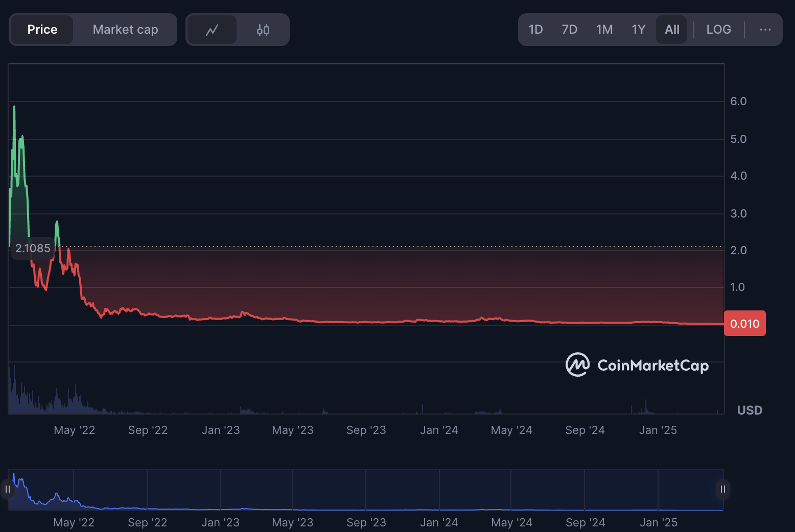The height and width of the screenshot is (532, 795).
Task: Switch to the Price tab
Action: [x=42, y=30]
